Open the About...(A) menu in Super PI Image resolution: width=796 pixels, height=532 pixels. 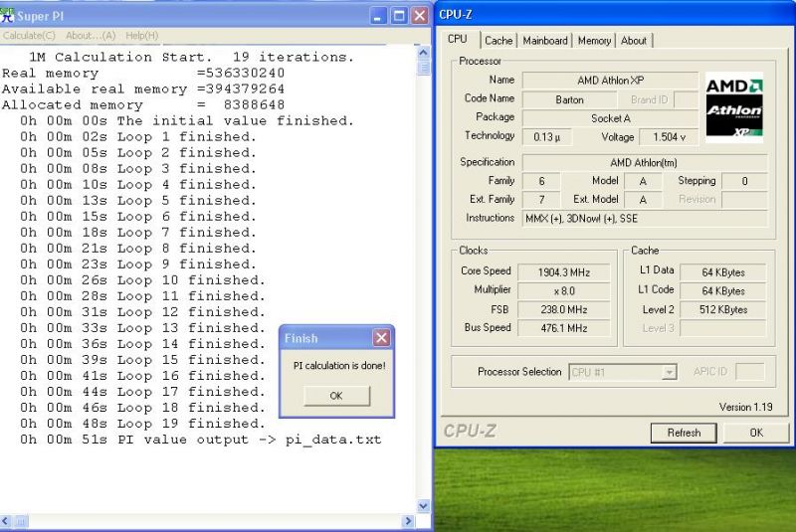click(x=91, y=36)
